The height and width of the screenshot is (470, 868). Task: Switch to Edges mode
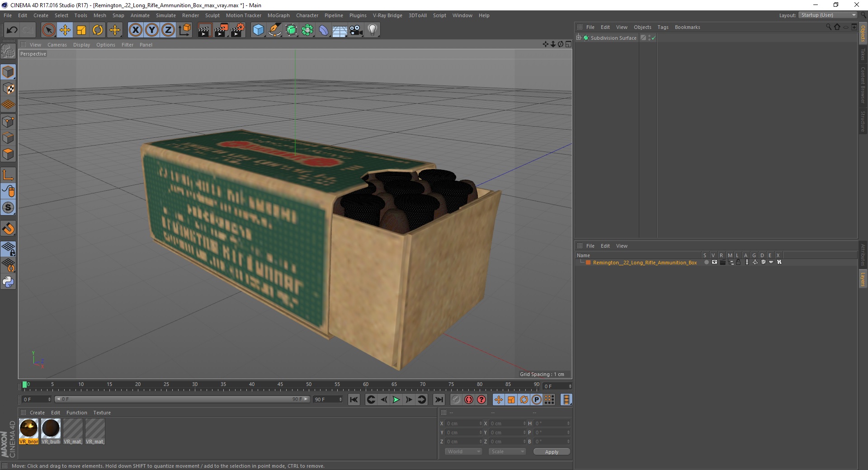coord(8,138)
